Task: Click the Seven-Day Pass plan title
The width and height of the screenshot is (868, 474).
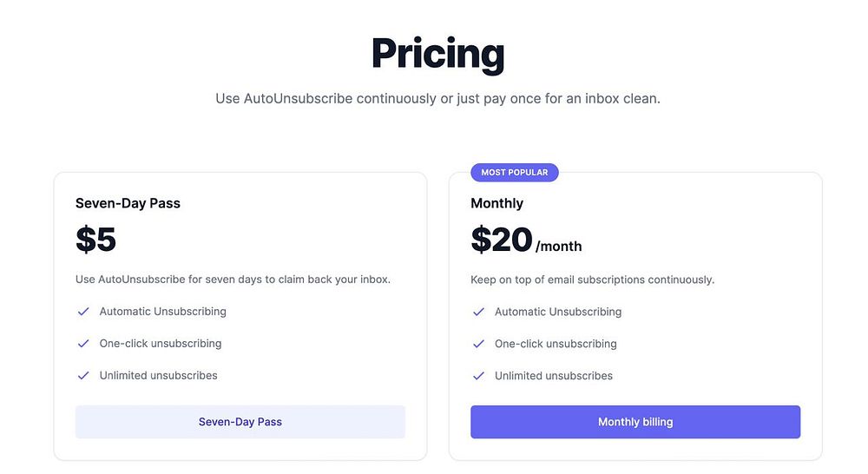Action: click(128, 203)
